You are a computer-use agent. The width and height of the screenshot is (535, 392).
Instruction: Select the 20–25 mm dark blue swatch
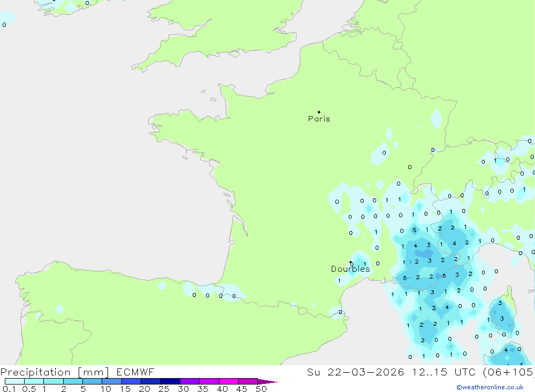click(x=150, y=381)
